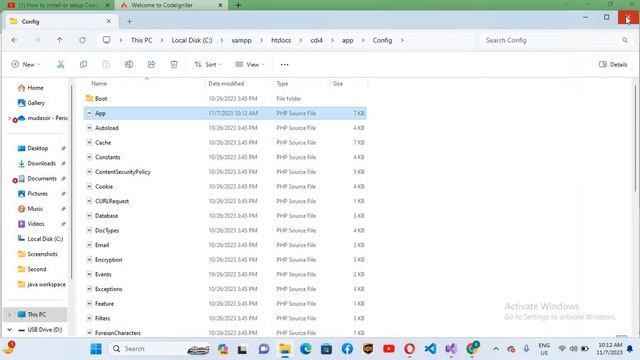Screen dimensions: 640x360
Task: Click the notification bell in system tray
Action: tap(630, 349)
